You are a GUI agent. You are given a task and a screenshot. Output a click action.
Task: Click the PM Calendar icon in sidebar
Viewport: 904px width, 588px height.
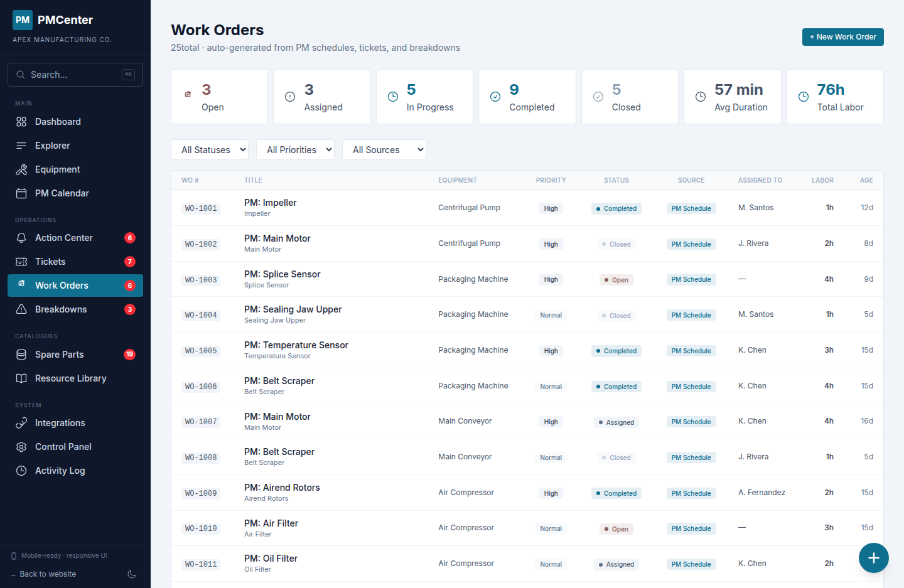[x=21, y=193]
